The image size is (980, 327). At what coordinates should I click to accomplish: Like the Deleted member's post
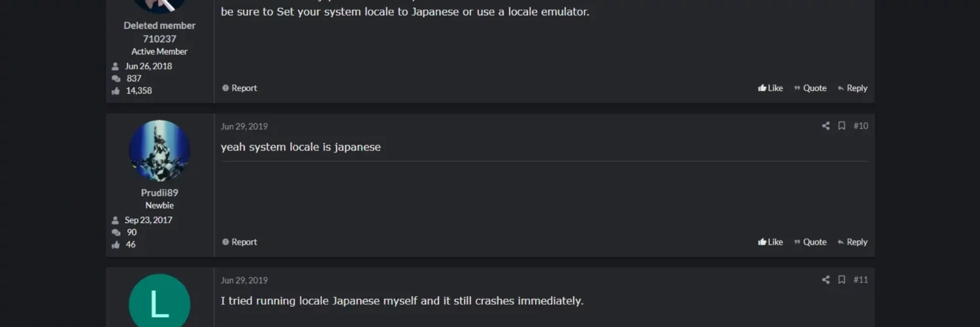[x=770, y=88]
